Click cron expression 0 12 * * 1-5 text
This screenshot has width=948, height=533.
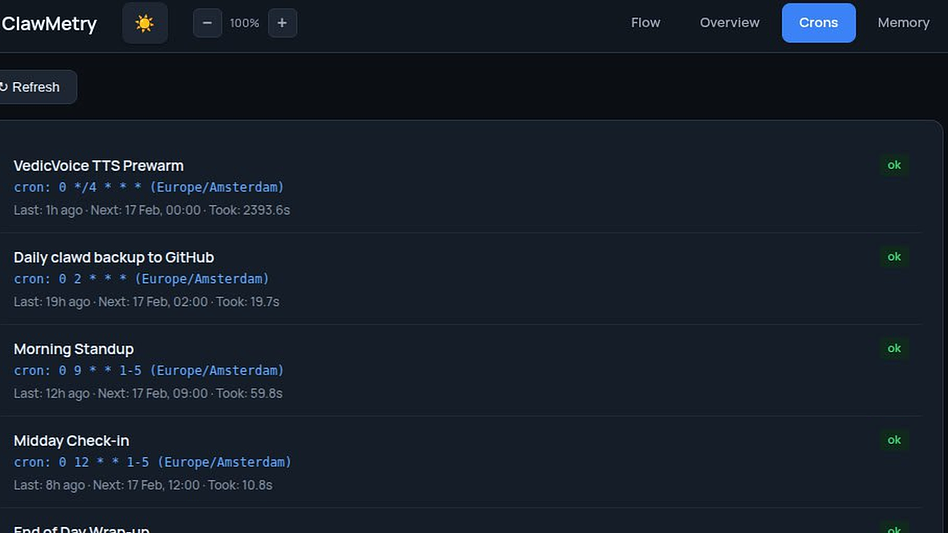pyautogui.click(x=152, y=462)
